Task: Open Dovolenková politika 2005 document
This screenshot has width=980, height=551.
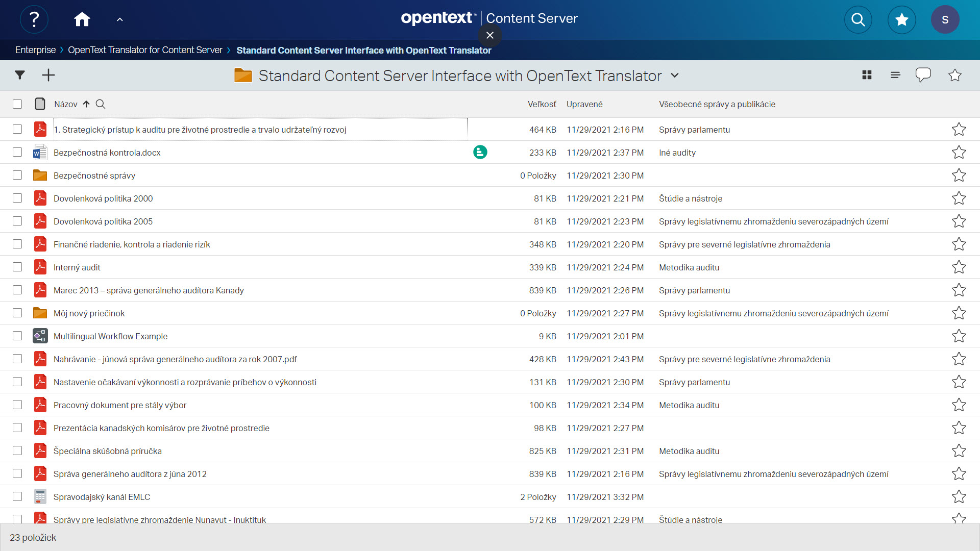Action: (x=103, y=221)
